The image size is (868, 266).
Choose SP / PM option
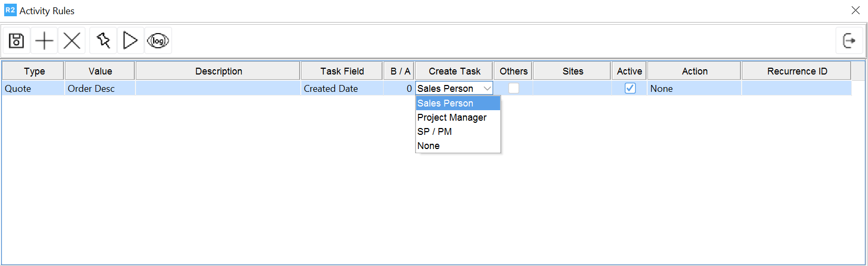pyautogui.click(x=435, y=132)
